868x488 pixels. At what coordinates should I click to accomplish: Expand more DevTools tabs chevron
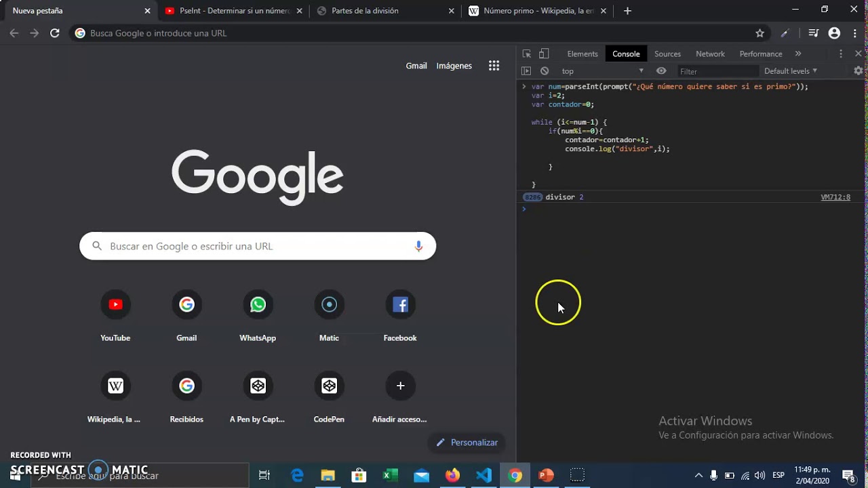point(798,54)
